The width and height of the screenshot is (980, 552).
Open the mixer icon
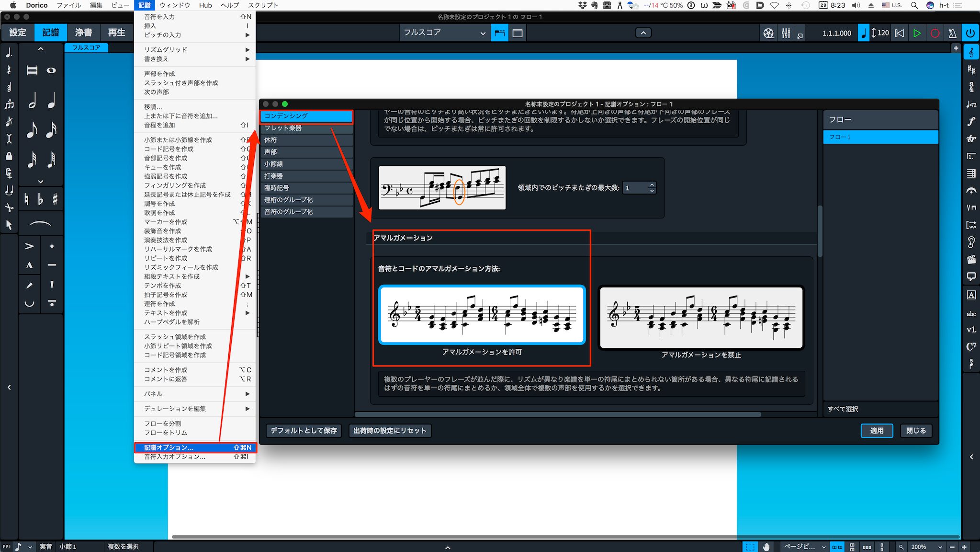point(786,33)
